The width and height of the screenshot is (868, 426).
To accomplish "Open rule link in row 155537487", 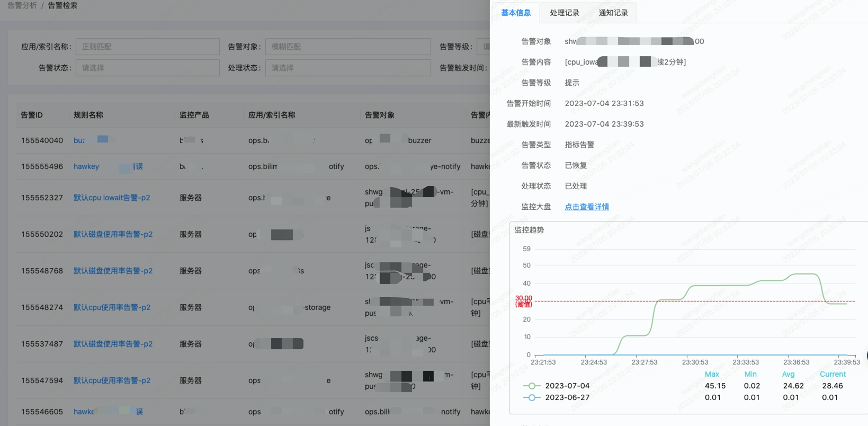I will click(x=113, y=344).
